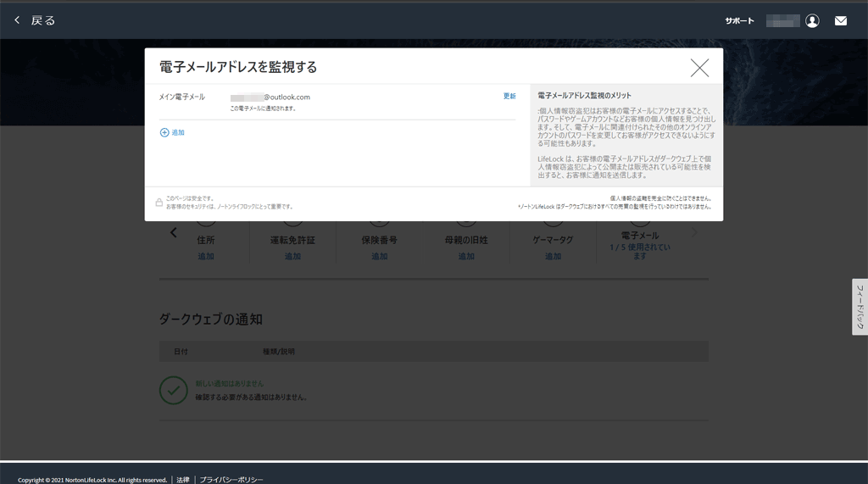
Task: Open the プライバシーポリシー footer link
Action: 231,480
